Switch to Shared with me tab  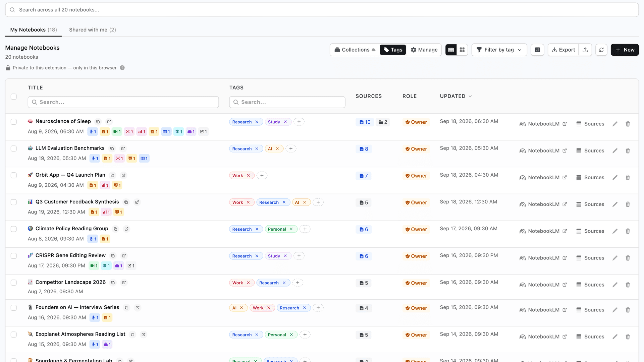click(x=93, y=30)
